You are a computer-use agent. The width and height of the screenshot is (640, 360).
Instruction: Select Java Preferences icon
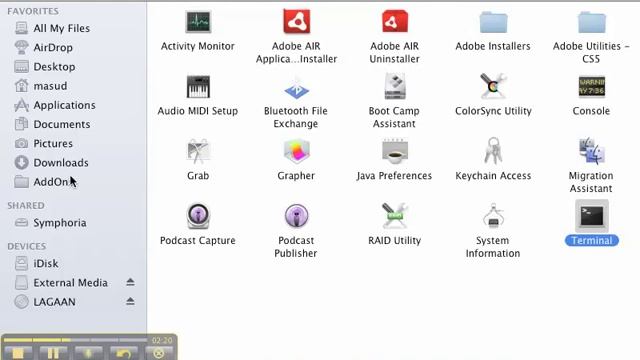[395, 151]
